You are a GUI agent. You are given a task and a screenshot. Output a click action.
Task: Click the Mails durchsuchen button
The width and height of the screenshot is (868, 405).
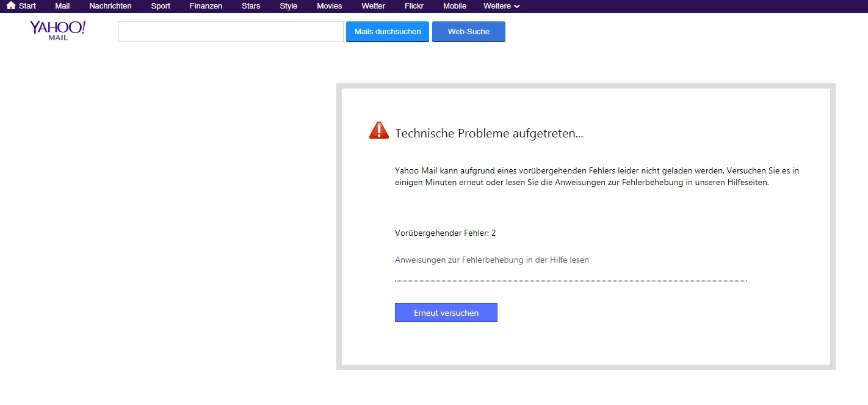pyautogui.click(x=388, y=32)
